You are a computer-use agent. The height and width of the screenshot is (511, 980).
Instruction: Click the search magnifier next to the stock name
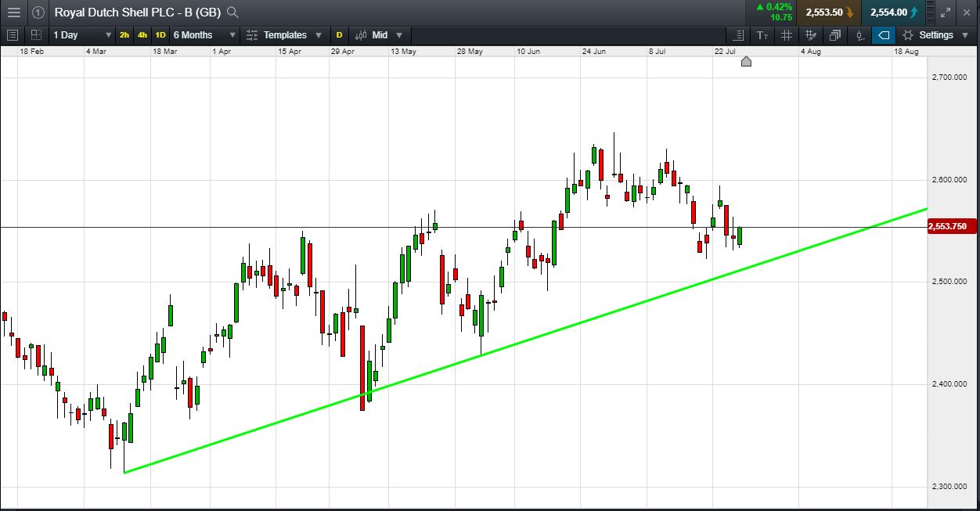[232, 13]
